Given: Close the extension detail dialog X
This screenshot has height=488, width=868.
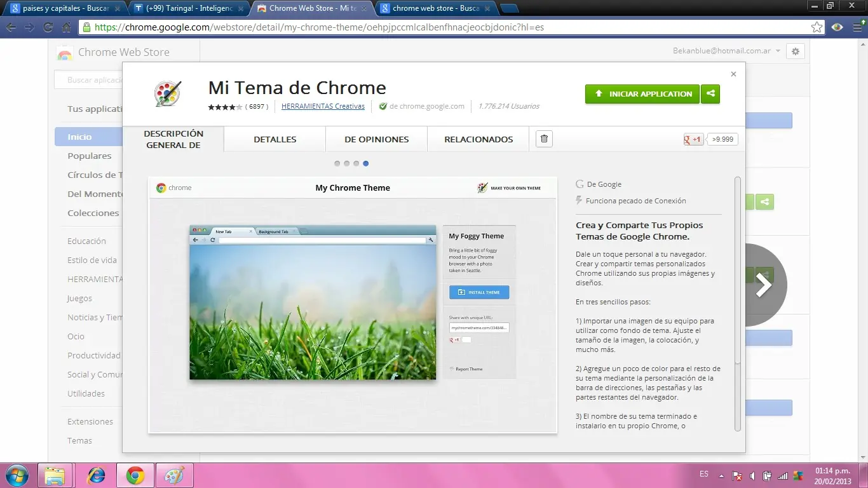Looking at the screenshot, I should coord(733,74).
